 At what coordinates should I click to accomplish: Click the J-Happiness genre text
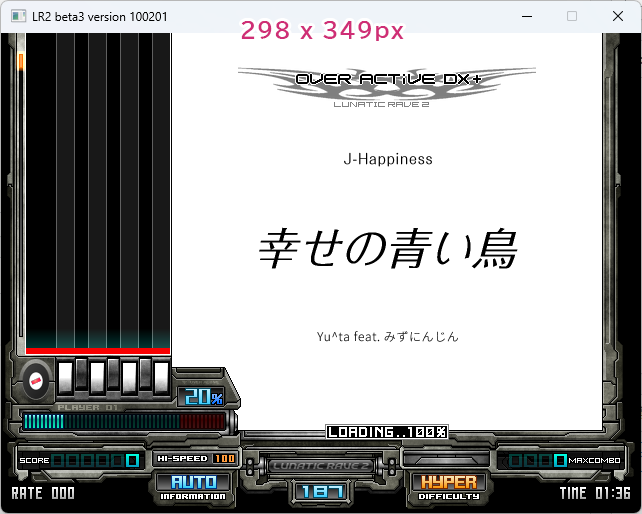387,159
